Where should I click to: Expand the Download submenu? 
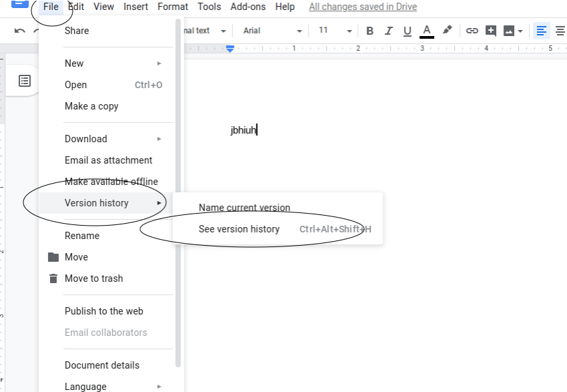pyautogui.click(x=113, y=139)
